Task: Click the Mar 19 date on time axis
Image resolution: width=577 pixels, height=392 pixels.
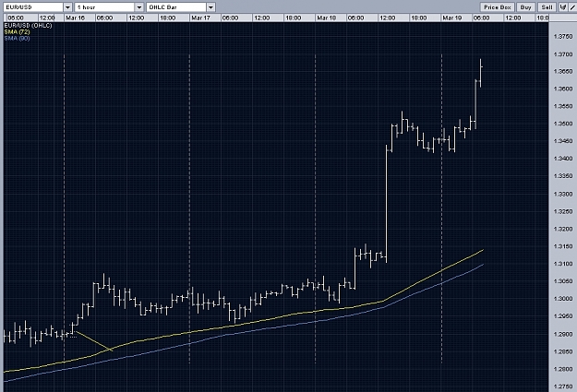Action: point(451,18)
